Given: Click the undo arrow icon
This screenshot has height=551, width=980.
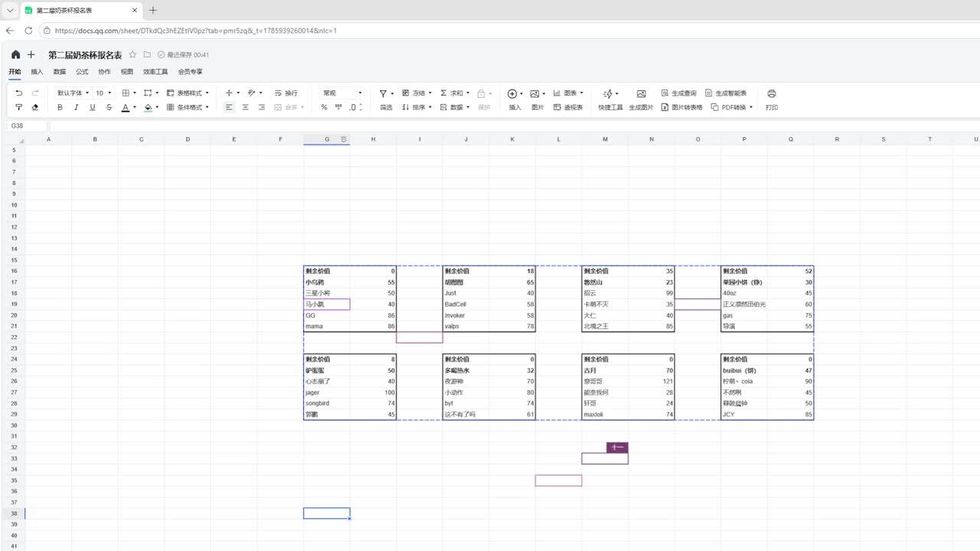Looking at the screenshot, I should (x=19, y=93).
